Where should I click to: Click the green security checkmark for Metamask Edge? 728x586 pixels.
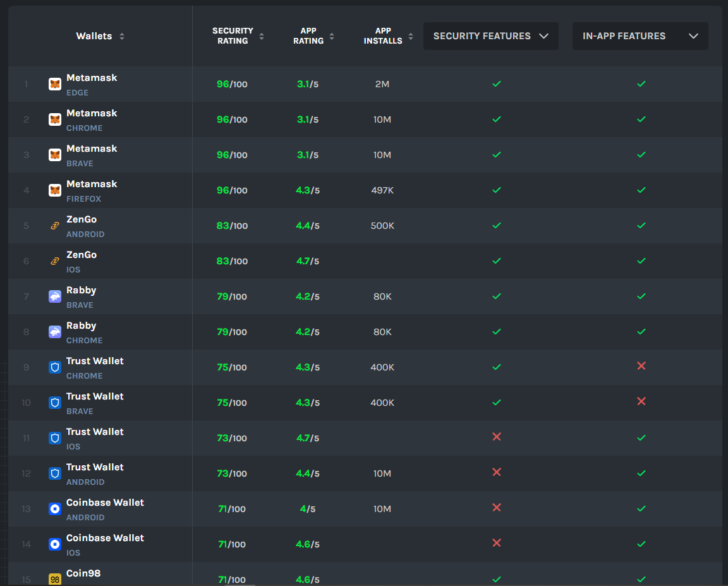pos(497,83)
